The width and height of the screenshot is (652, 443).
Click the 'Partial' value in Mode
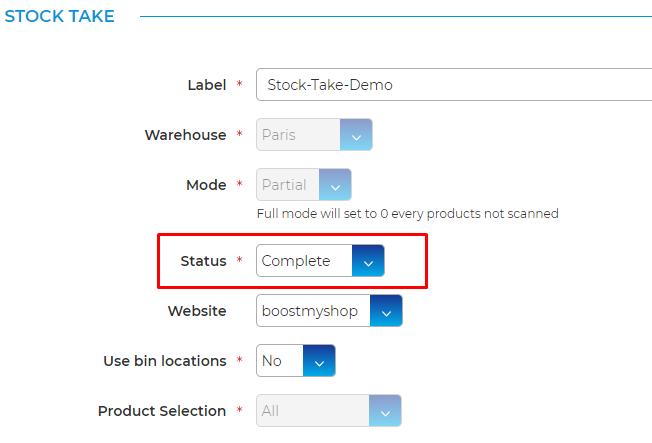tap(284, 185)
